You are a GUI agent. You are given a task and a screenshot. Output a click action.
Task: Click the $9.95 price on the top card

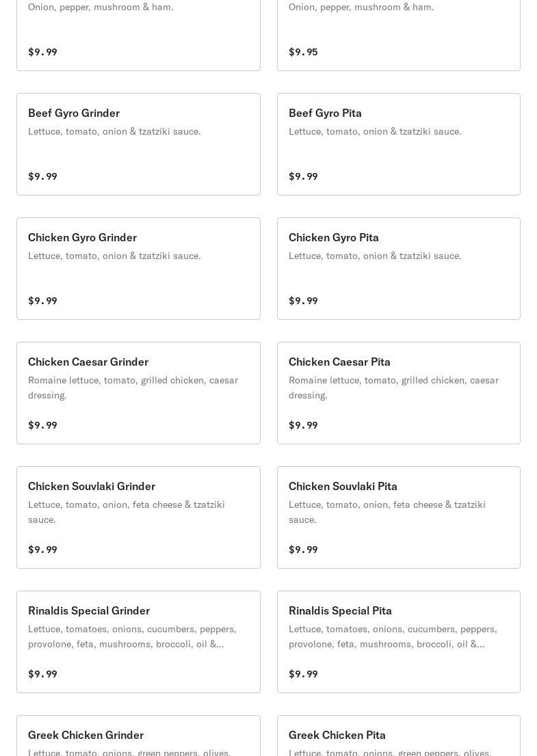pyautogui.click(x=303, y=52)
